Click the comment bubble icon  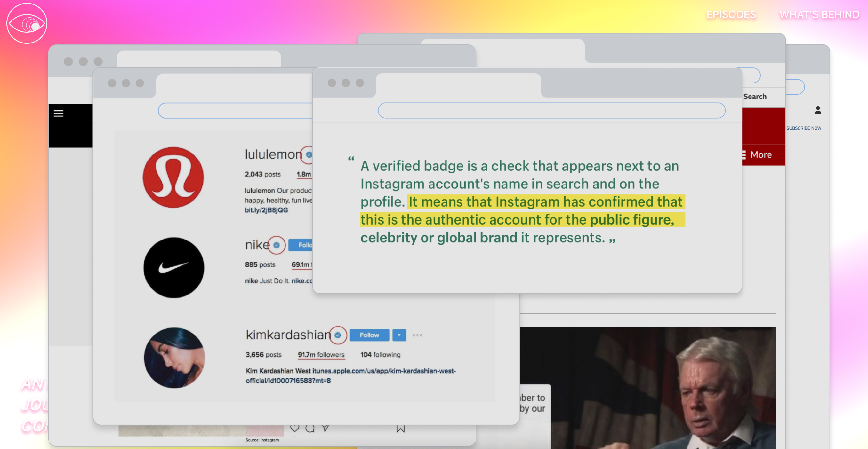310,428
